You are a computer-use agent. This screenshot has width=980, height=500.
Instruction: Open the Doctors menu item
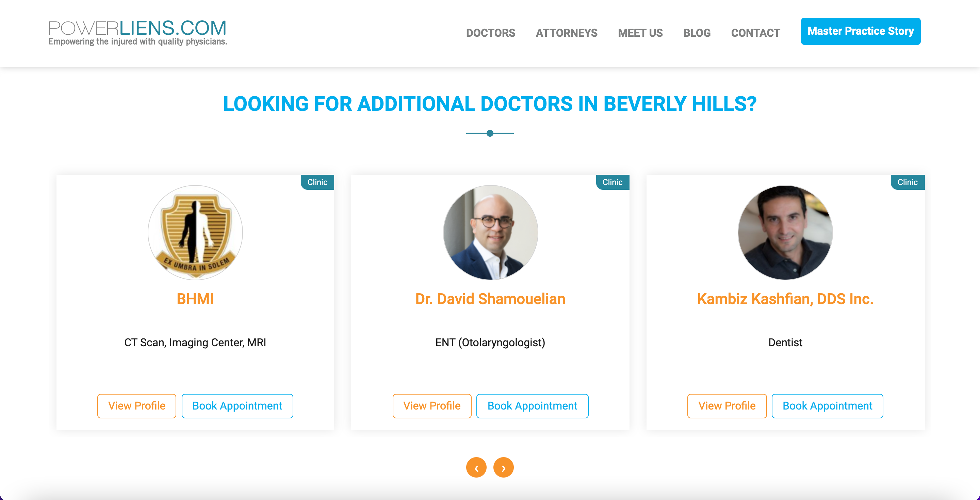pyautogui.click(x=490, y=33)
